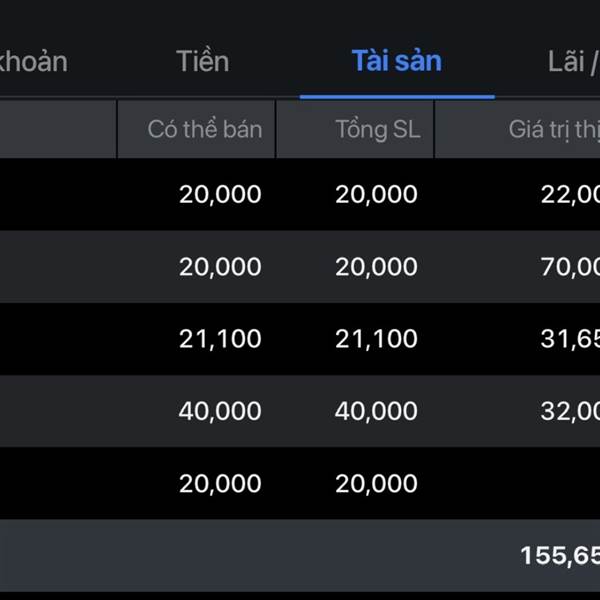
Task: Select the market value cell showing 32,00
Action: click(x=570, y=411)
